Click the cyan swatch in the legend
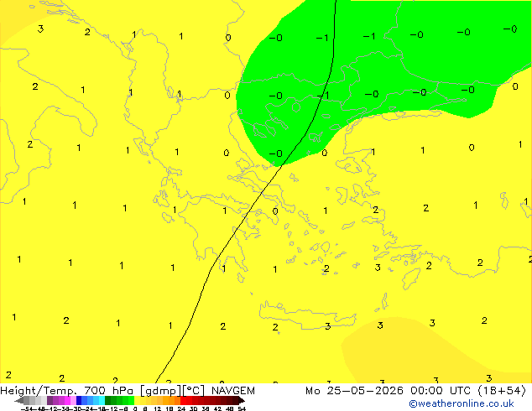 click(102, 401)
